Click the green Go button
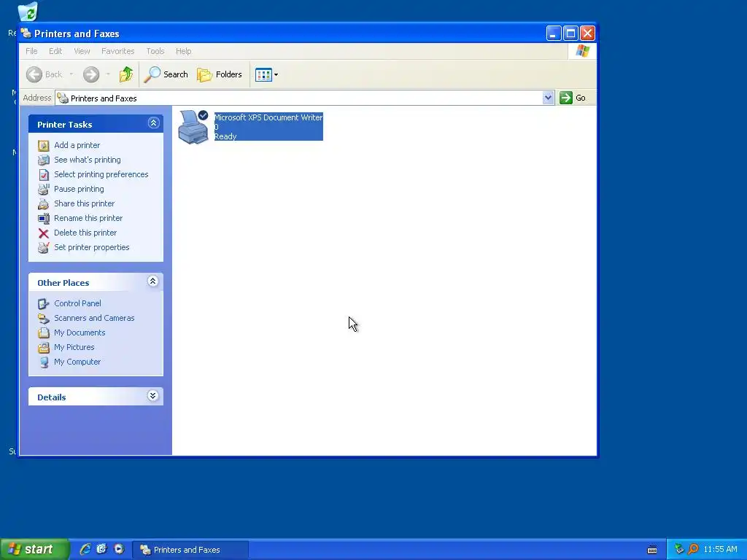The height and width of the screenshot is (560, 747). (x=573, y=98)
